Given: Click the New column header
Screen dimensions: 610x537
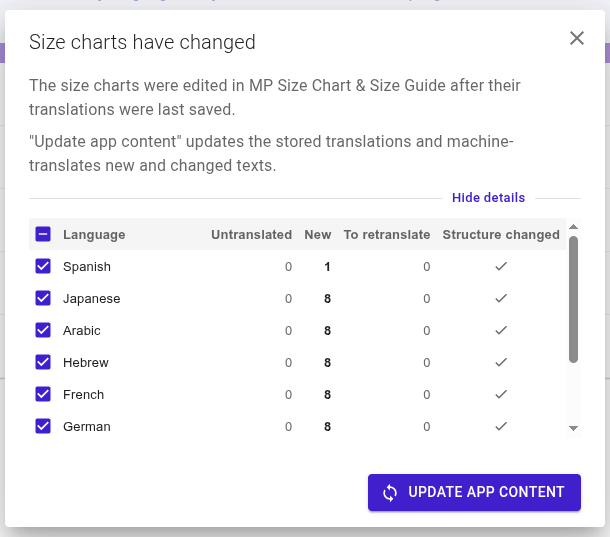Looking at the screenshot, I should [317, 235].
